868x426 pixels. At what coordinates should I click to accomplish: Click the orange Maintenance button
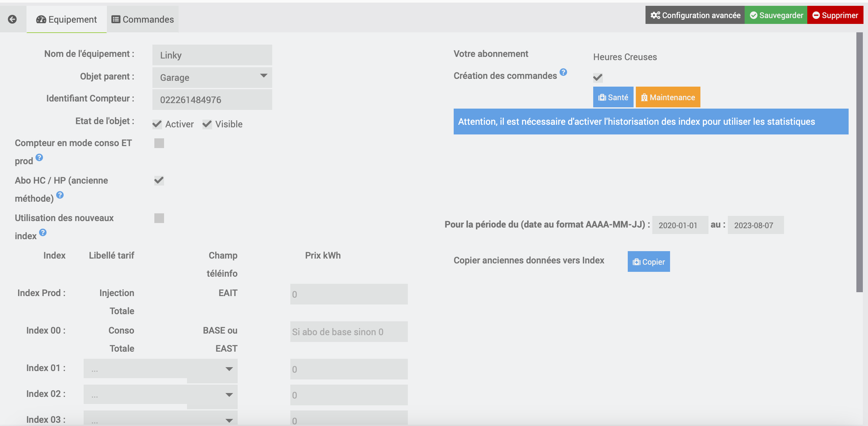tap(667, 98)
